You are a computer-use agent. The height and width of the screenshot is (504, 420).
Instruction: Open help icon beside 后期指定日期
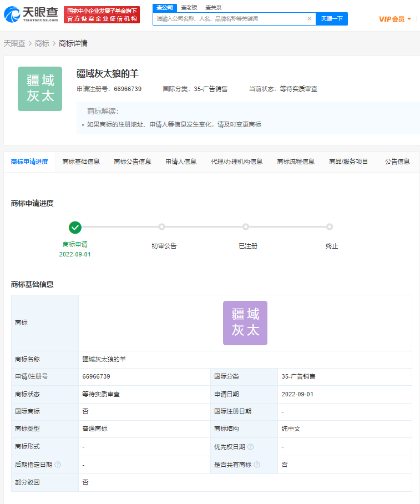click(58, 465)
